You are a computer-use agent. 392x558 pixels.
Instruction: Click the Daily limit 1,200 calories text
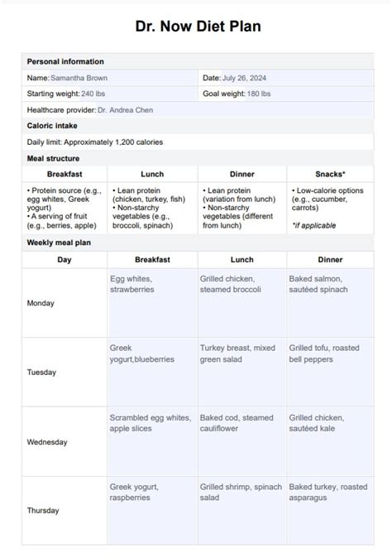coord(95,142)
